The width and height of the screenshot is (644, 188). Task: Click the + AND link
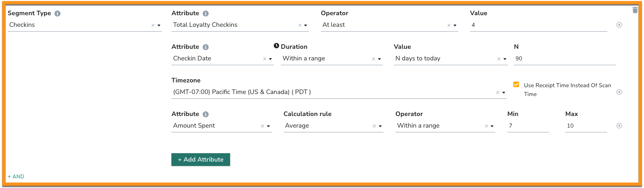(16, 176)
